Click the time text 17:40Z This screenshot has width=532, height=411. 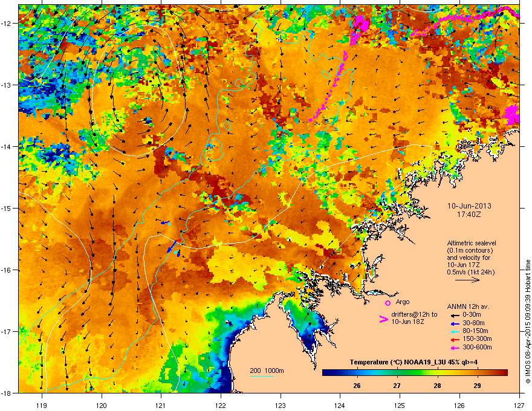click(469, 215)
